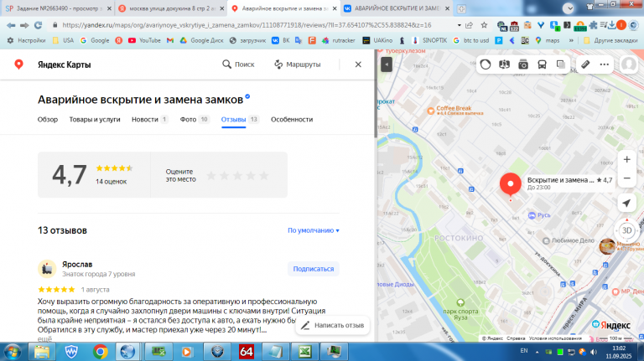
Task: Click the my location arrow button
Action: [x=626, y=203]
